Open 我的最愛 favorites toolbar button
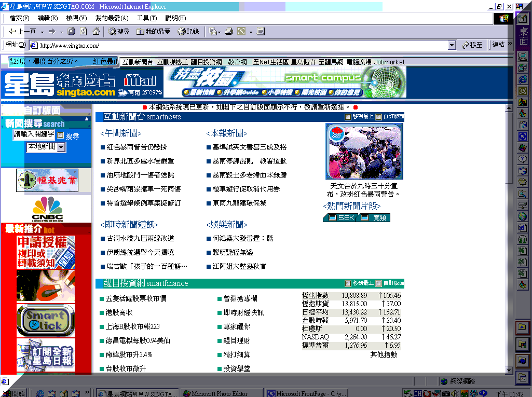The height and width of the screenshot is (397, 532). (x=153, y=32)
